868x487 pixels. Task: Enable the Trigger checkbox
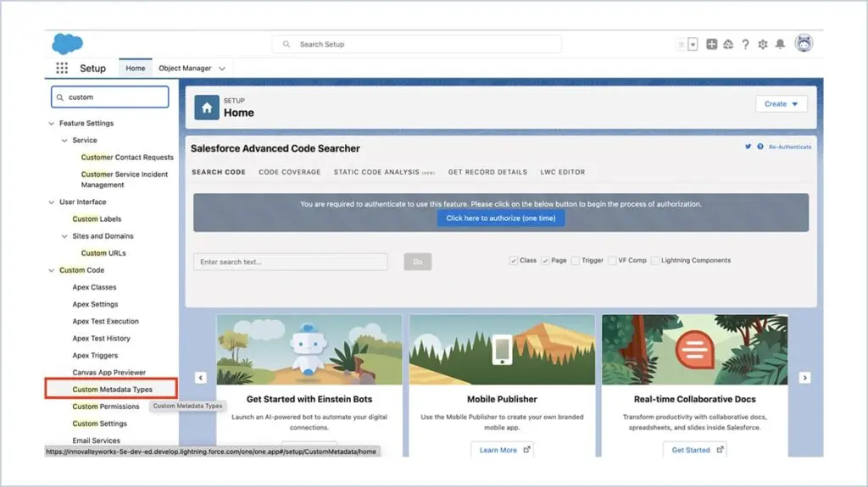pos(576,261)
